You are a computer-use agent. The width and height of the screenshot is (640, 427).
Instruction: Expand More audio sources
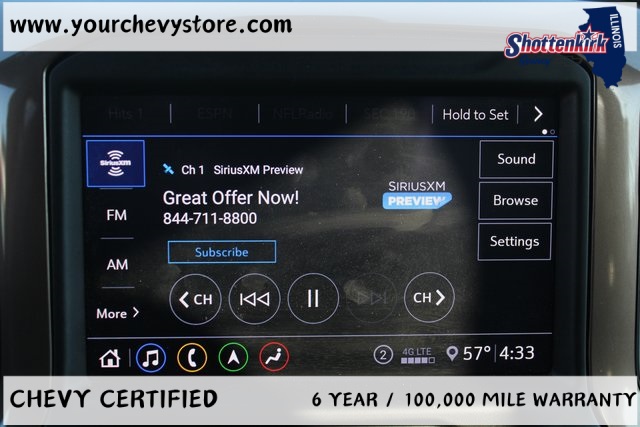pyautogui.click(x=117, y=313)
